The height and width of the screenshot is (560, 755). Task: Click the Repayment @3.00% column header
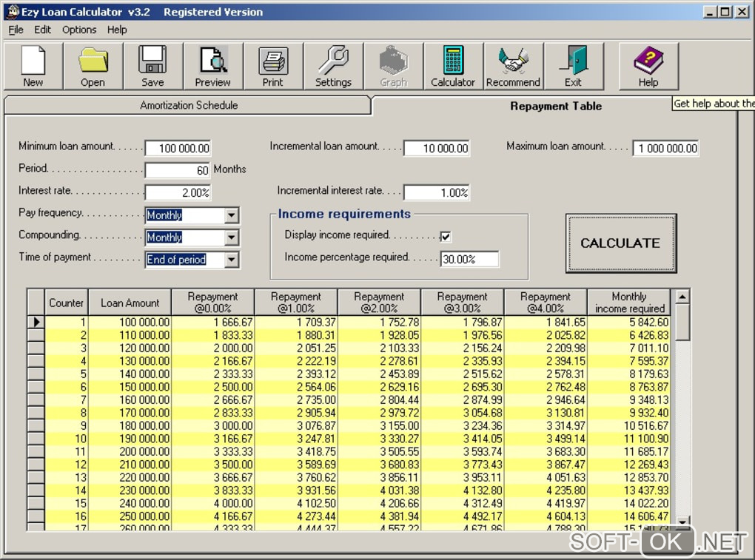[462, 303]
